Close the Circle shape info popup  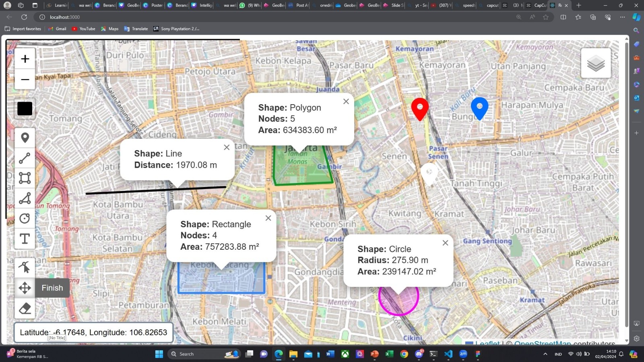445,243
